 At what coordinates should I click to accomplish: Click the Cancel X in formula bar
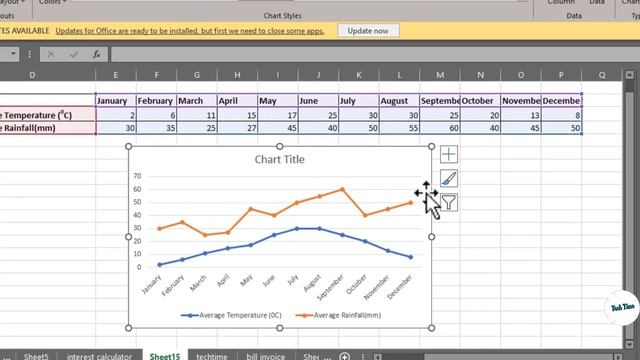point(51,54)
